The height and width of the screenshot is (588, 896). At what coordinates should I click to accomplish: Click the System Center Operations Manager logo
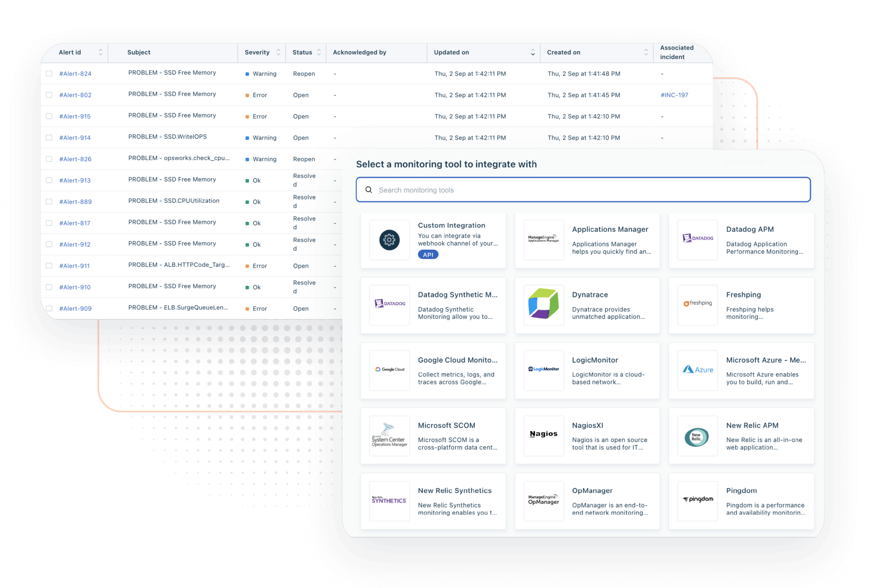tap(389, 435)
